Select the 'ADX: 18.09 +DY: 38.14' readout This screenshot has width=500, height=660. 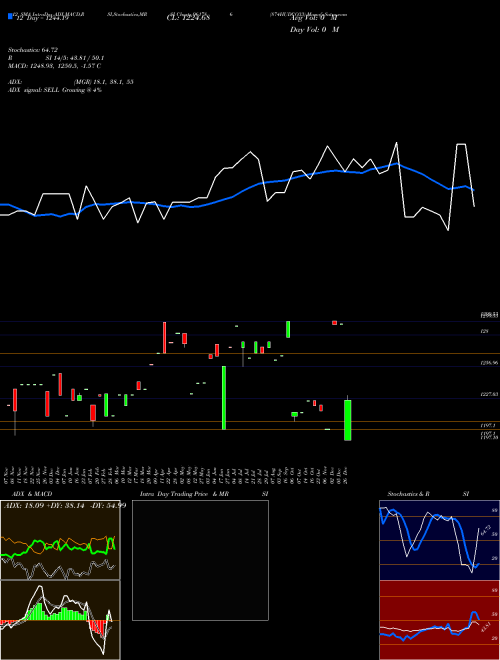click(45, 505)
